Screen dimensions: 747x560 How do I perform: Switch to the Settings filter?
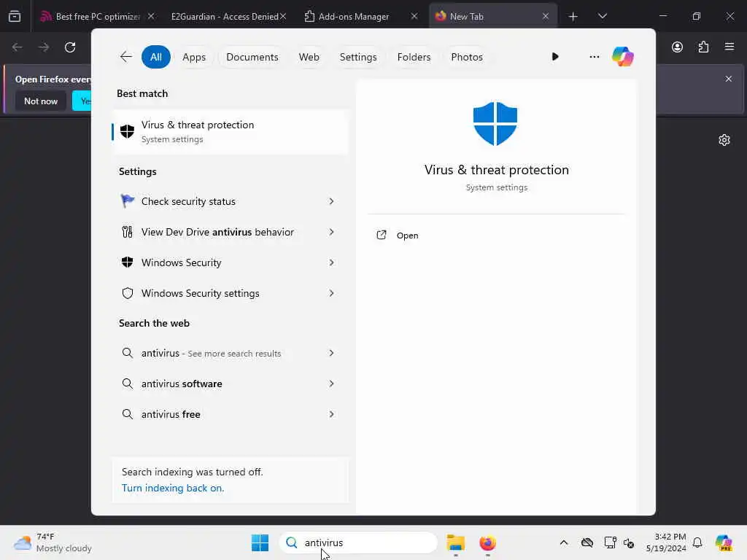357,57
